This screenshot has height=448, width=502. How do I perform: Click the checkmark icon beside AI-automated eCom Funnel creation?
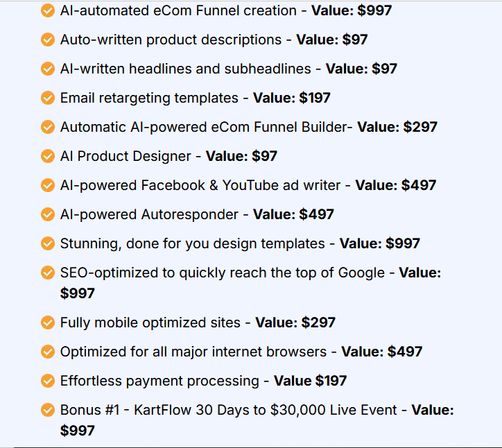click(x=48, y=10)
